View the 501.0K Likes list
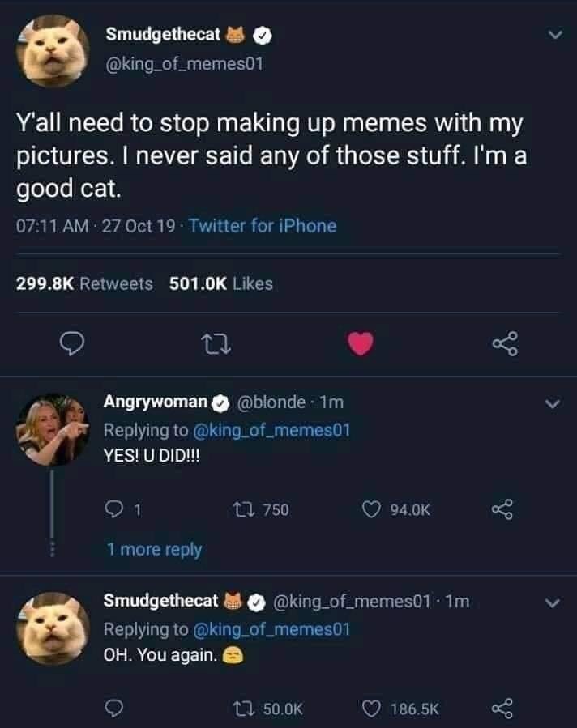 [221, 283]
